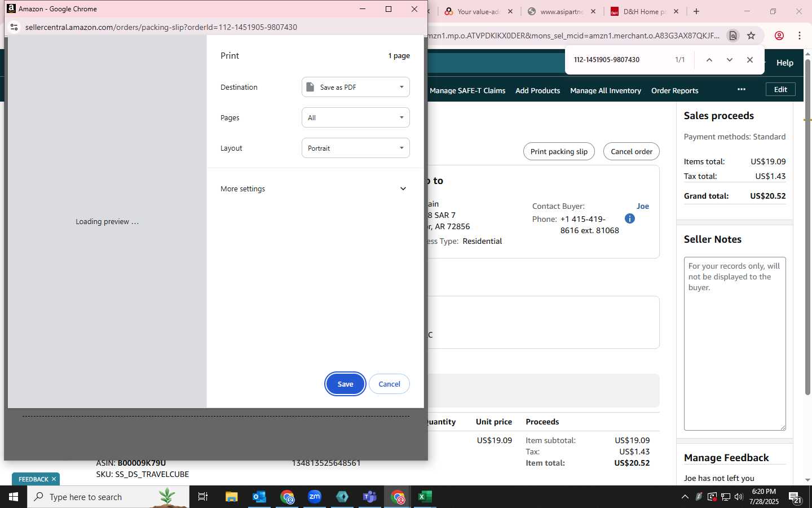Close the D&H Home tab

[676, 11]
